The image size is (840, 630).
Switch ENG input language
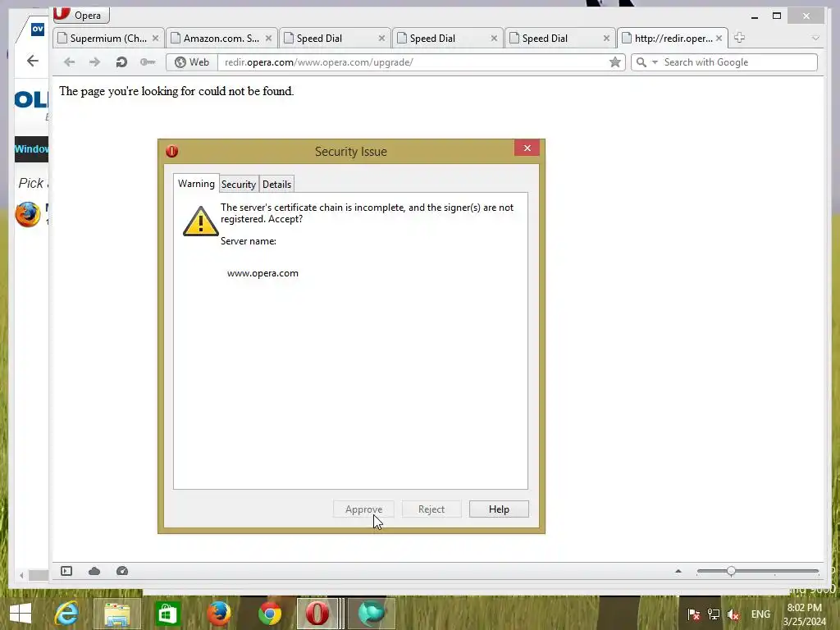click(760, 614)
